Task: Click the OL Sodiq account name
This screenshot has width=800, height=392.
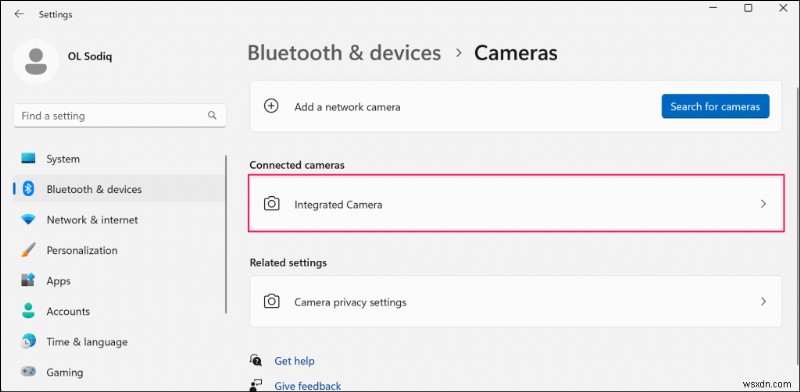Action: pyautogui.click(x=90, y=56)
